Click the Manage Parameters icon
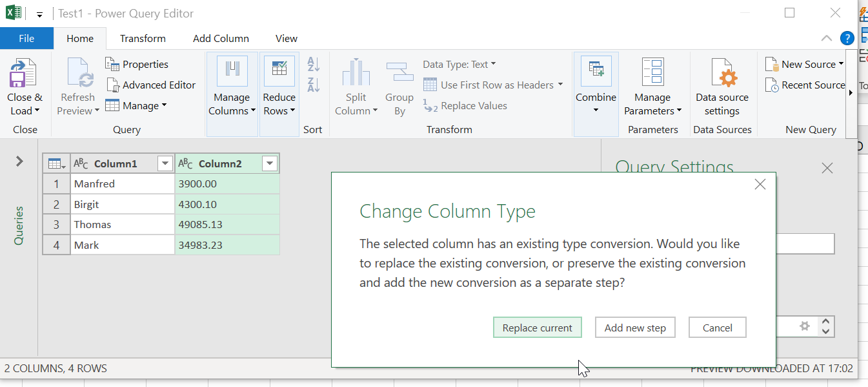This screenshot has height=387, width=868. click(x=652, y=74)
